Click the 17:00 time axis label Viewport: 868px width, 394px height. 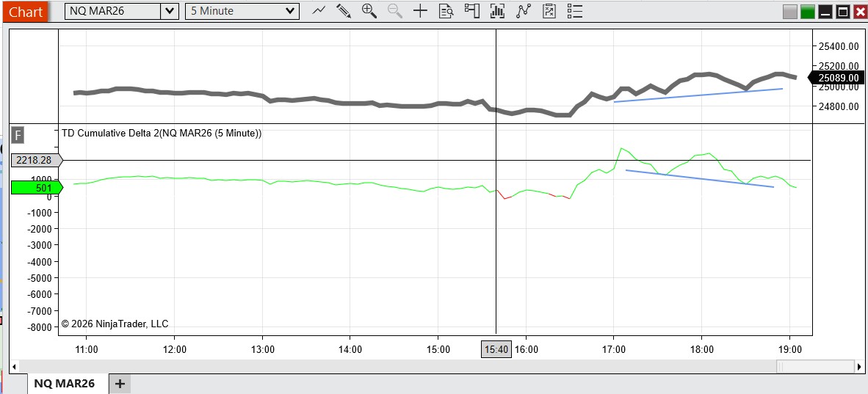613,350
